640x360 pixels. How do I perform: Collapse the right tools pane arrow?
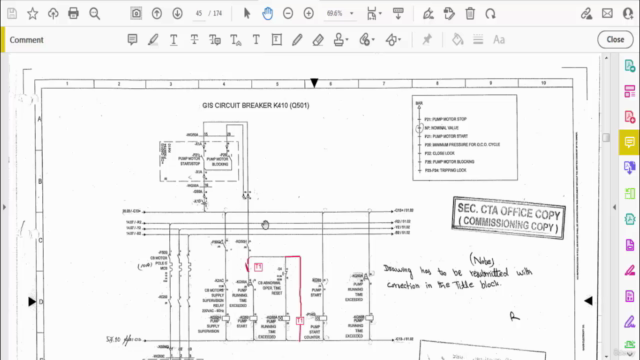pos(615,207)
